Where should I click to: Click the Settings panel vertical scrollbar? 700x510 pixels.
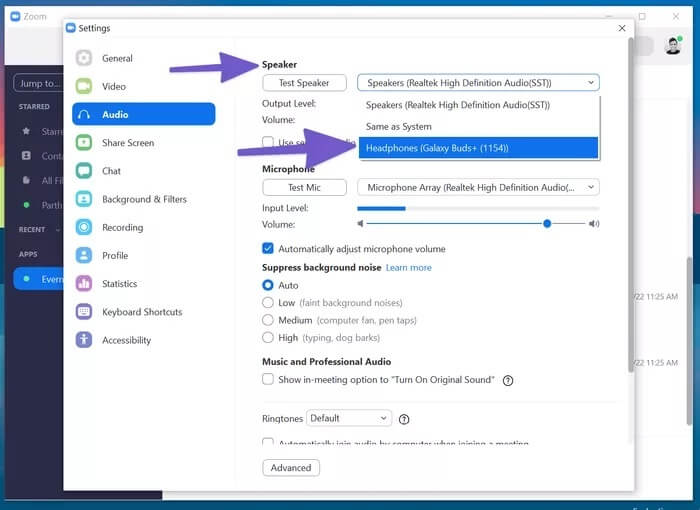[x=631, y=205]
